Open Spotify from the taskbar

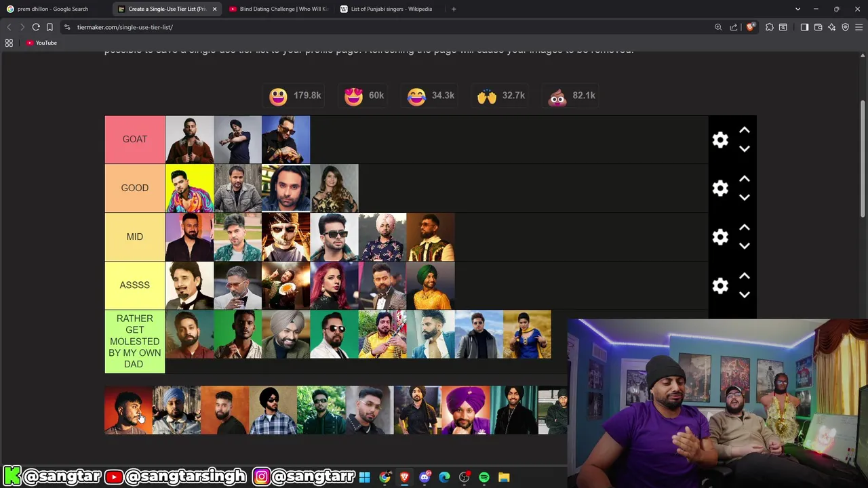484,477
